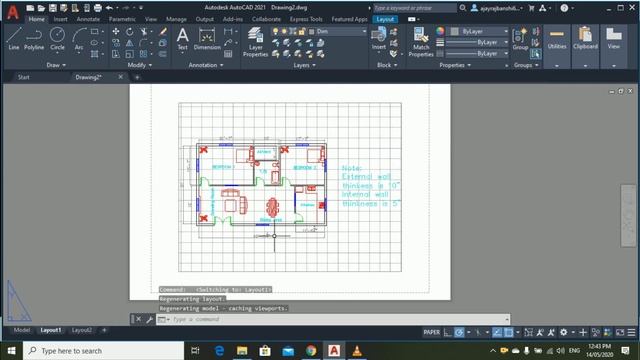Choose the Move tool in Modify panel

pyautogui.click(x=116, y=31)
